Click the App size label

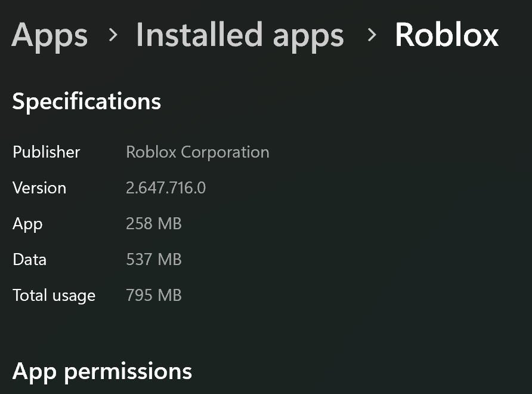27,224
